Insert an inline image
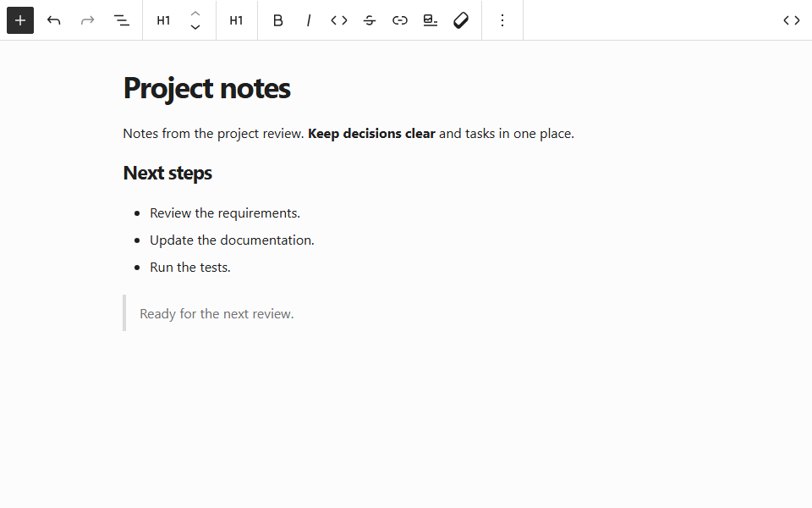The width and height of the screenshot is (812, 508). point(431,20)
